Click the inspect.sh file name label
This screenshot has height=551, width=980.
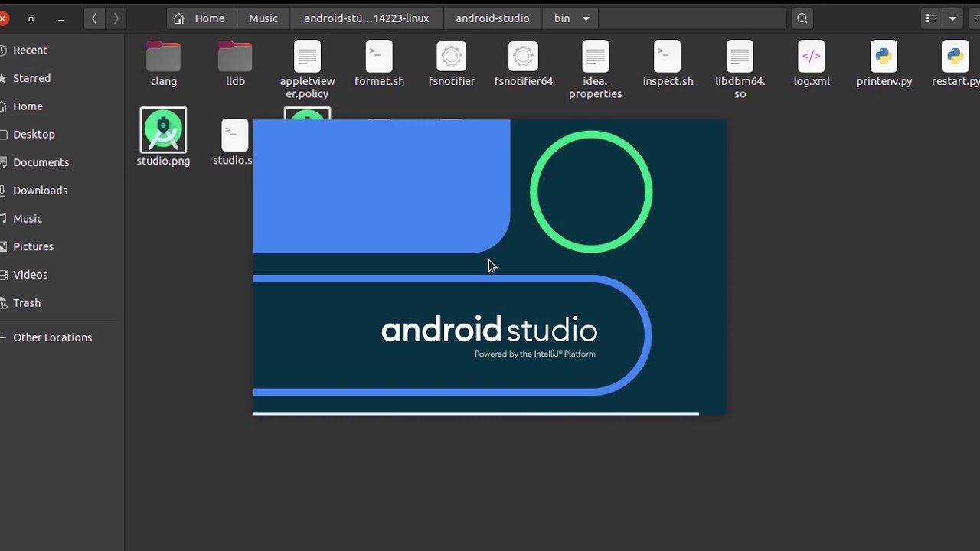pyautogui.click(x=668, y=81)
